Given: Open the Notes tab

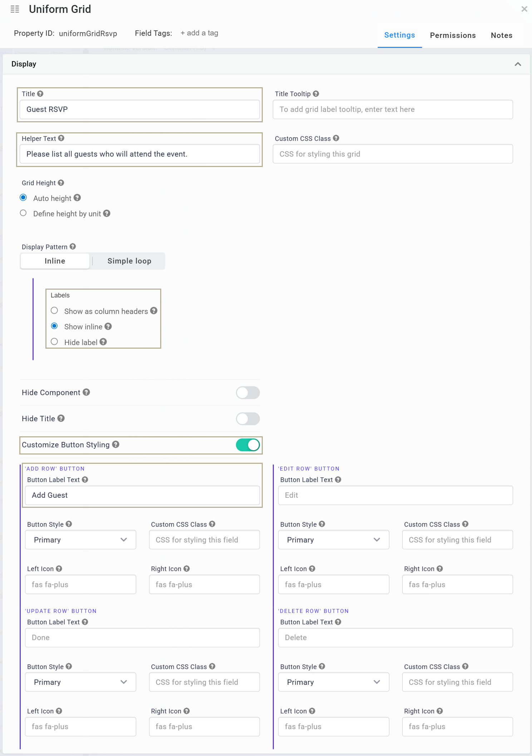Looking at the screenshot, I should tap(501, 35).
